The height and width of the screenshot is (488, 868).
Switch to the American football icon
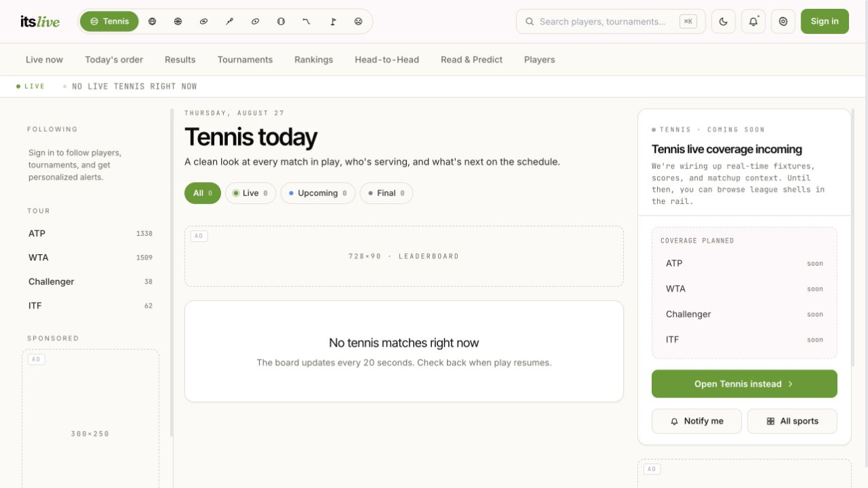pyautogui.click(x=203, y=21)
